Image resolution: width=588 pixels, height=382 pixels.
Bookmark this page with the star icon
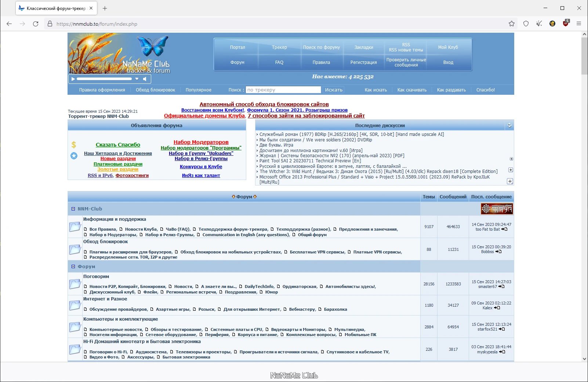coord(512,24)
